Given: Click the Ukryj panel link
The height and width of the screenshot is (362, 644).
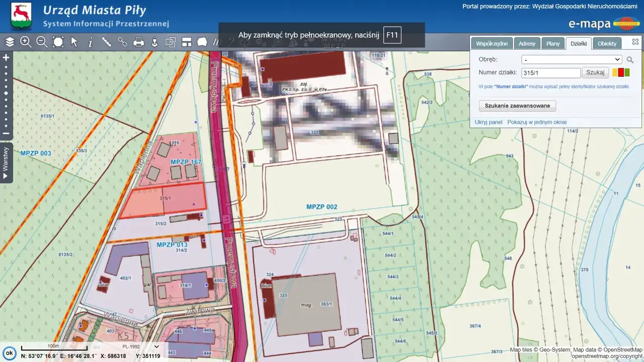Looking at the screenshot, I should [488, 122].
